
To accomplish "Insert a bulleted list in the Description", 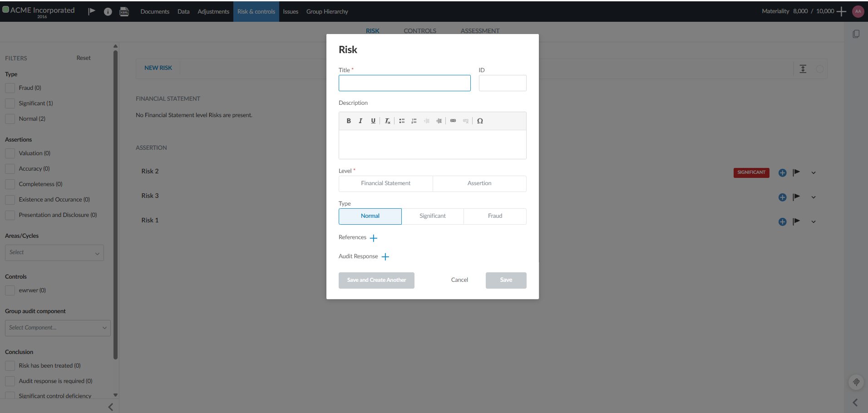I will click(x=402, y=121).
